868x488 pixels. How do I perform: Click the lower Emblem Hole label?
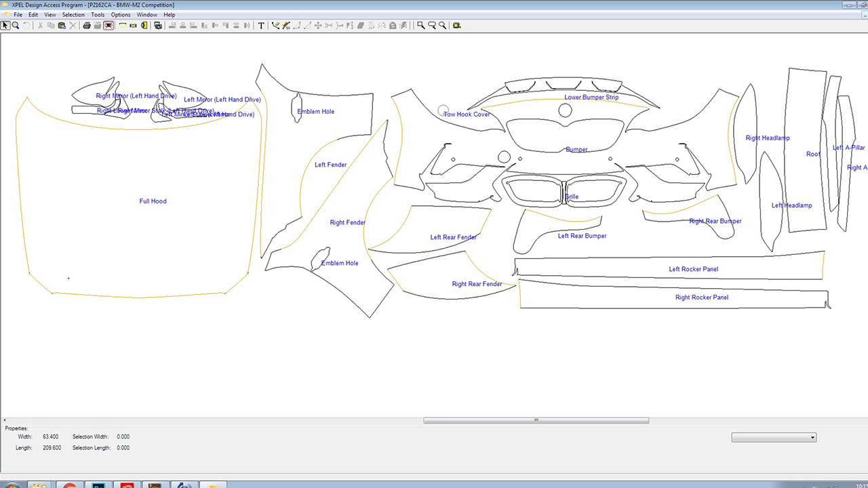click(x=340, y=263)
